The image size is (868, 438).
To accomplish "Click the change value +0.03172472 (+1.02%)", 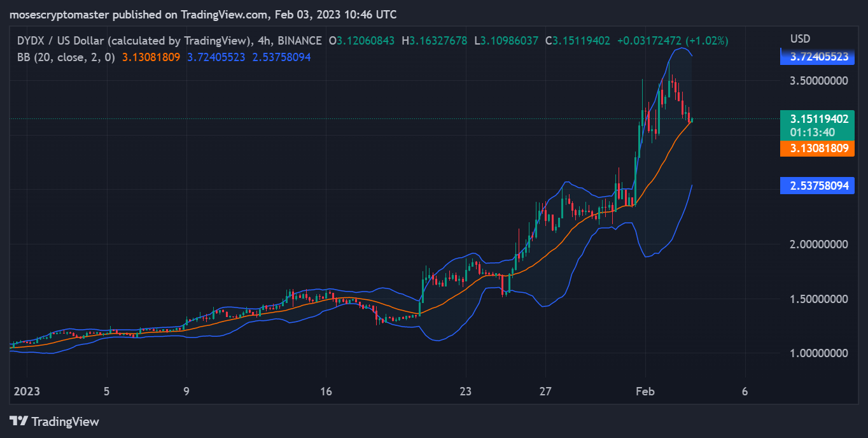I will point(672,41).
